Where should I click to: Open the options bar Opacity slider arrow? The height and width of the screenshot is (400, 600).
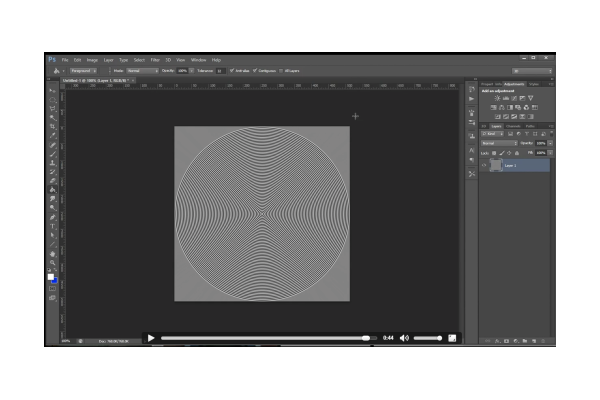[192, 71]
